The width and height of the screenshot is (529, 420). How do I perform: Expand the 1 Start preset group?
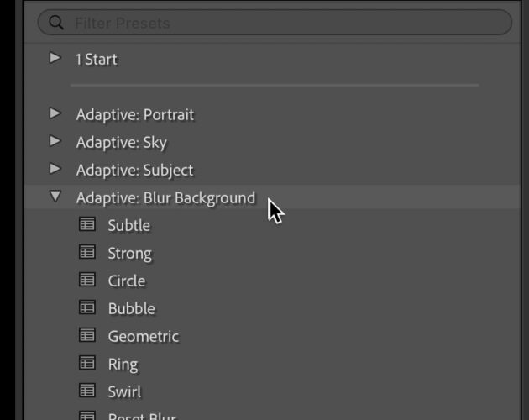55,58
